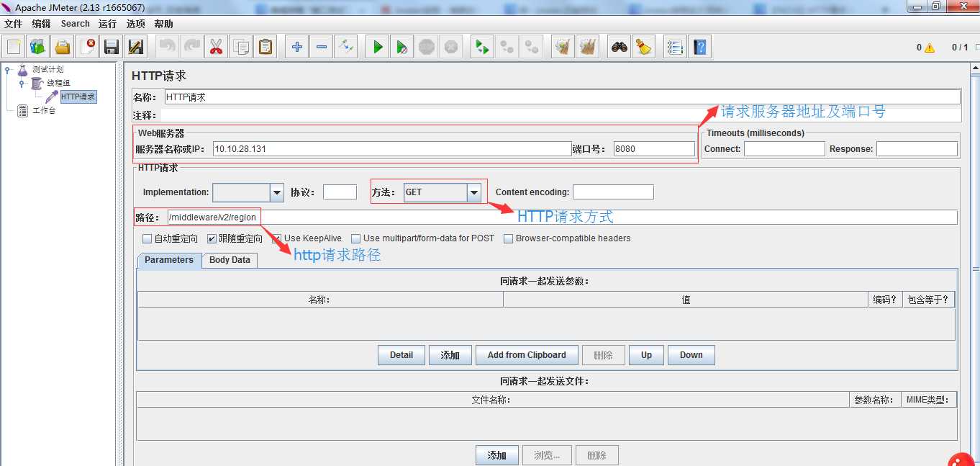The height and width of the screenshot is (466, 980).
Task: Collapse all nodes with minus icon
Action: pos(322,47)
